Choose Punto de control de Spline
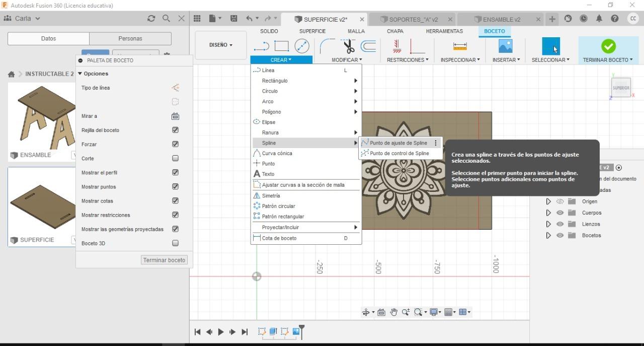 (400, 153)
